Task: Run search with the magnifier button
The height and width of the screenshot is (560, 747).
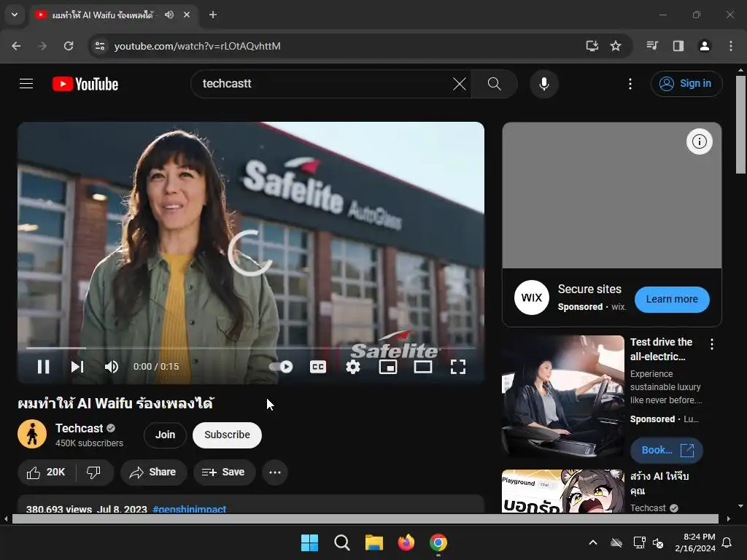Action: click(494, 84)
